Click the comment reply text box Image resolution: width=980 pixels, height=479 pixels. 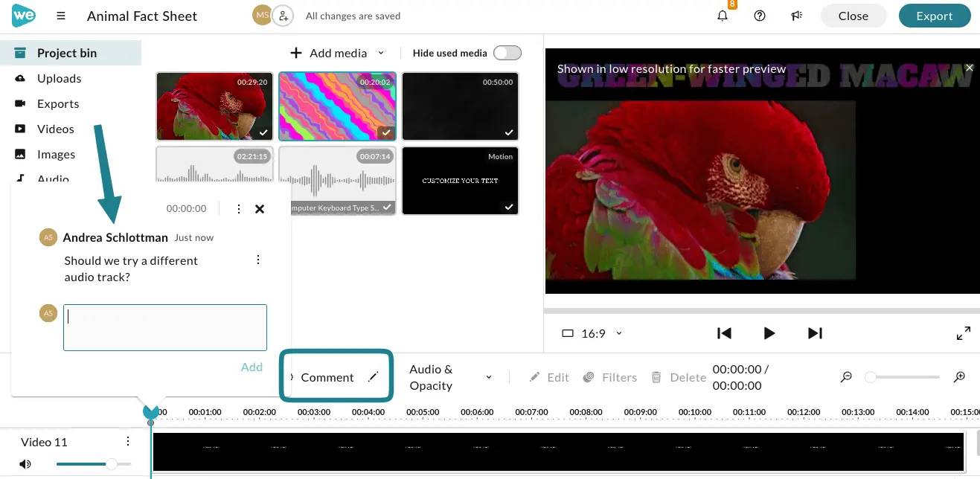point(165,327)
